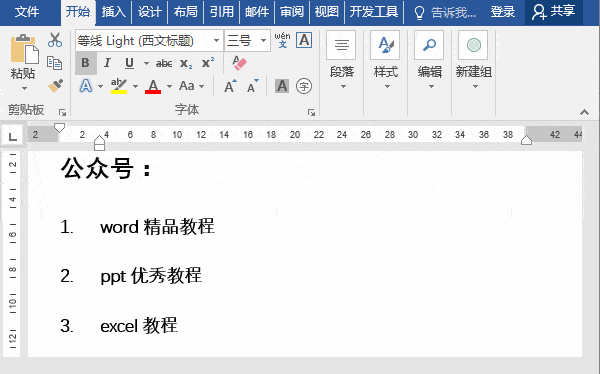Click list item ppt 优秀教程
600x374 pixels.
tap(151, 276)
